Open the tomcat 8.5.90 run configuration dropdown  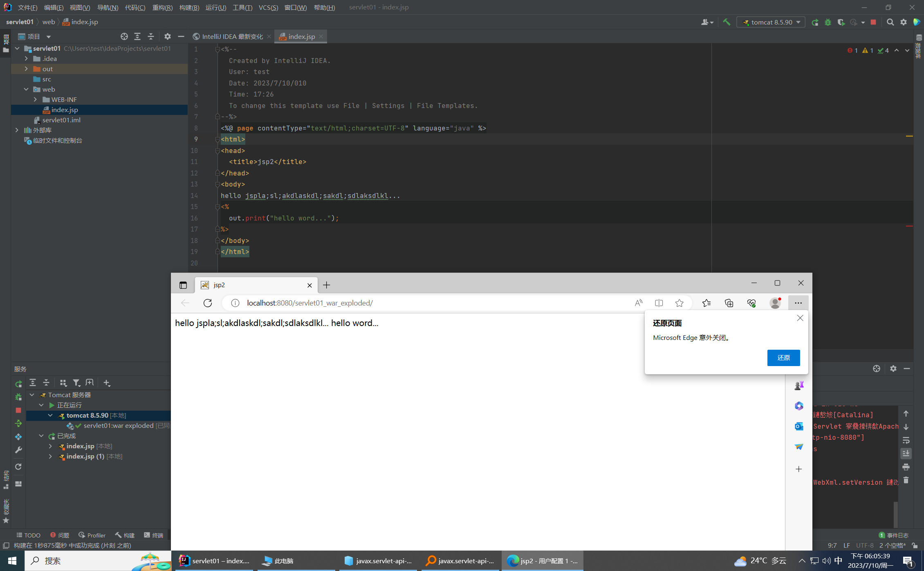pos(771,22)
